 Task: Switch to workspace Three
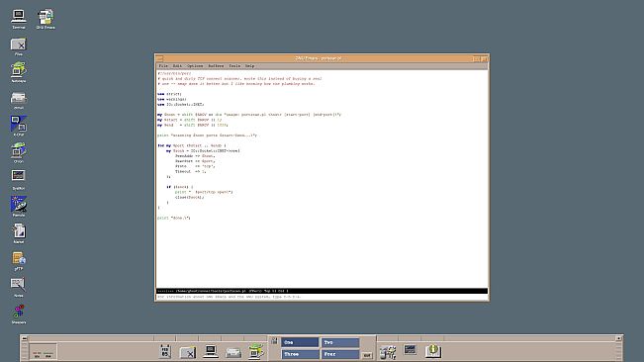point(300,354)
